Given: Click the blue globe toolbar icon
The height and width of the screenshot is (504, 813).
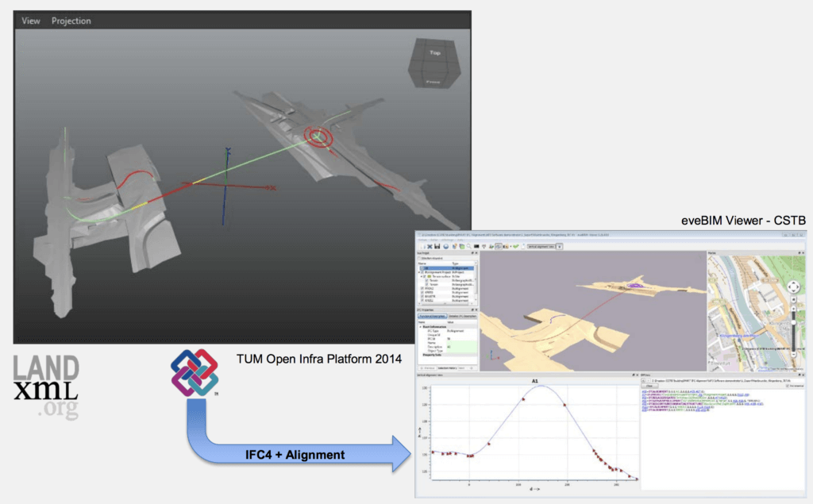Looking at the screenshot, I should click(446, 246).
